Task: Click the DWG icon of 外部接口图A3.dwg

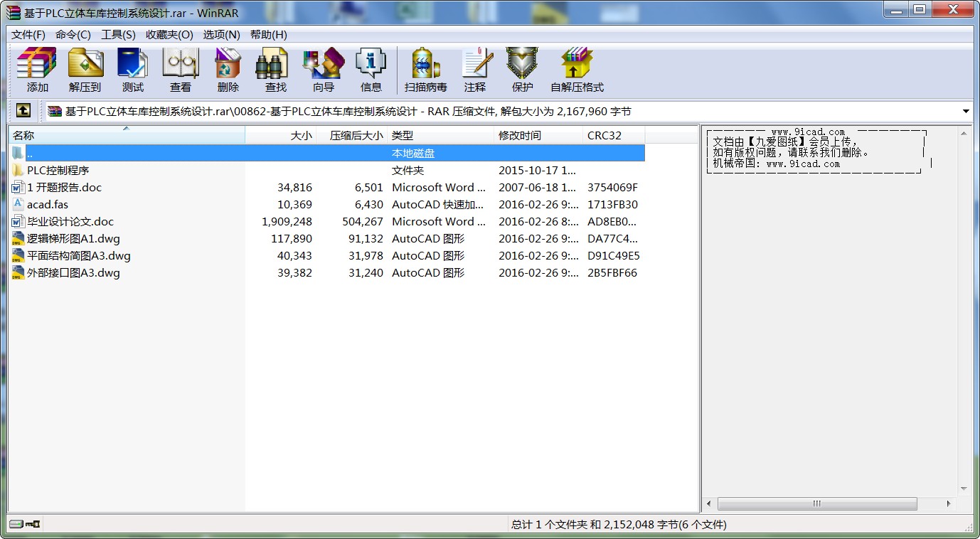Action: (18, 272)
